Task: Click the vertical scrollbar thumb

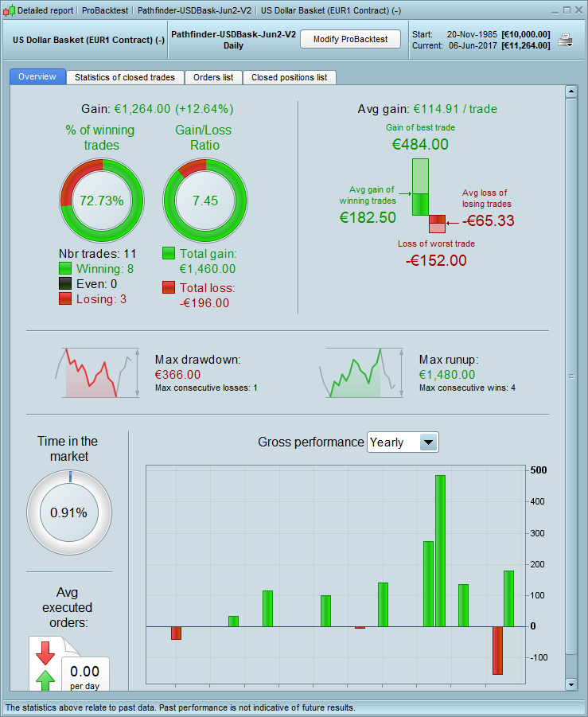Action: point(570,376)
